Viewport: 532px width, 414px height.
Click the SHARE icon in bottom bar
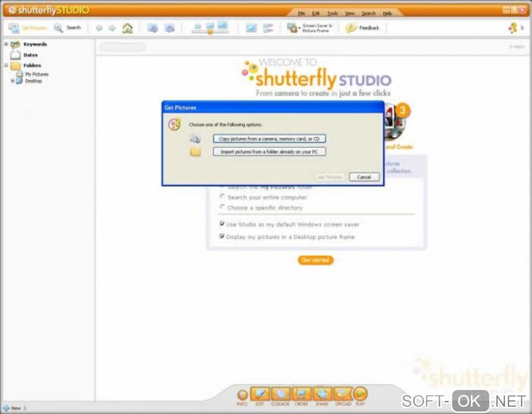coord(322,394)
